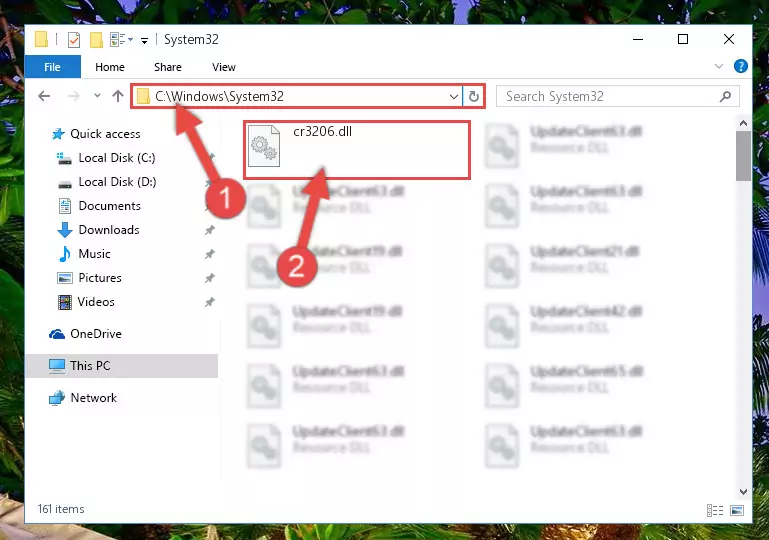Open Local Disk (D:) in sidebar

117,182
